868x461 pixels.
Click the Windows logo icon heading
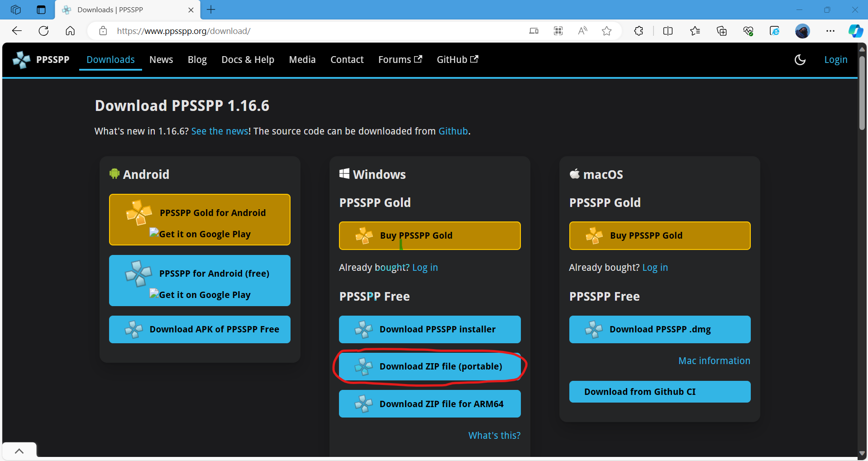344,174
